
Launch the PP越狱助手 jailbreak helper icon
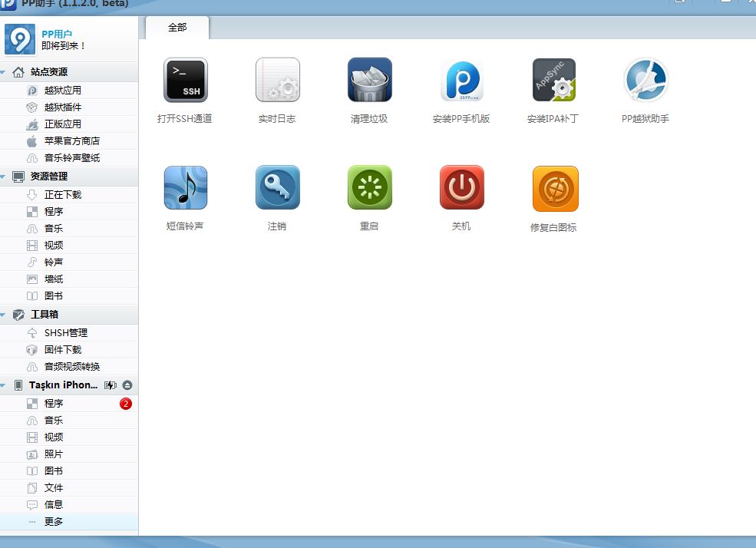(645, 80)
